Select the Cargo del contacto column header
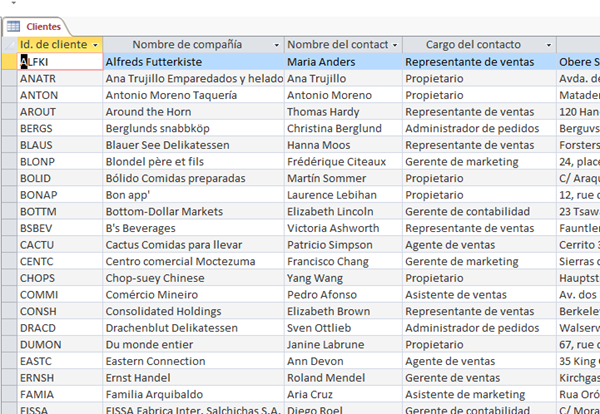The height and width of the screenshot is (414, 600). (x=479, y=45)
